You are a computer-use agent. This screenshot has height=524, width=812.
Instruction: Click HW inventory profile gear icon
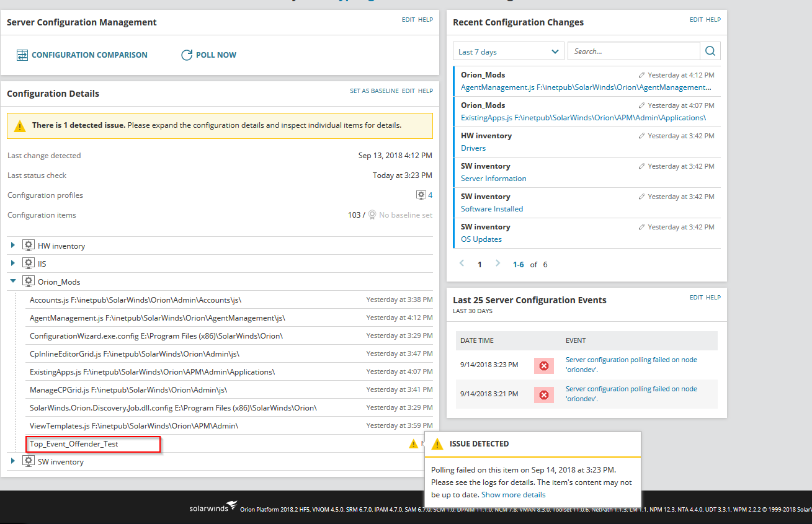28,245
